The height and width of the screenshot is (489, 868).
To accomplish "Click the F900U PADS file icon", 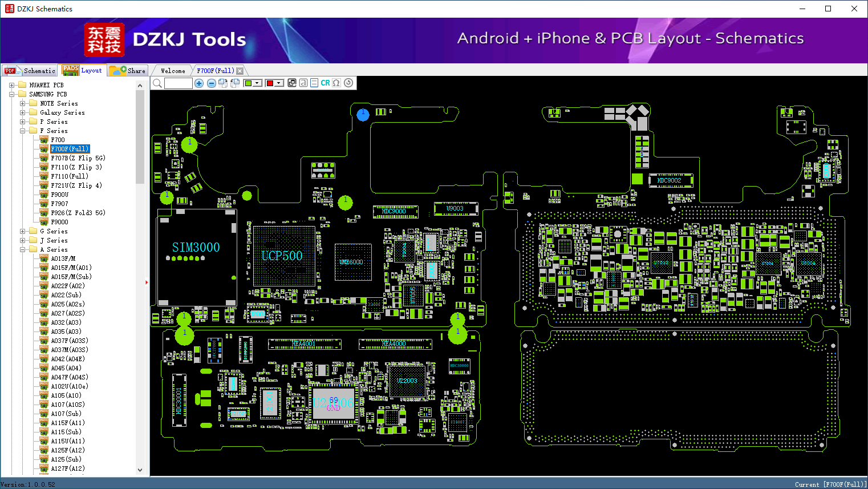I will 44,195.
